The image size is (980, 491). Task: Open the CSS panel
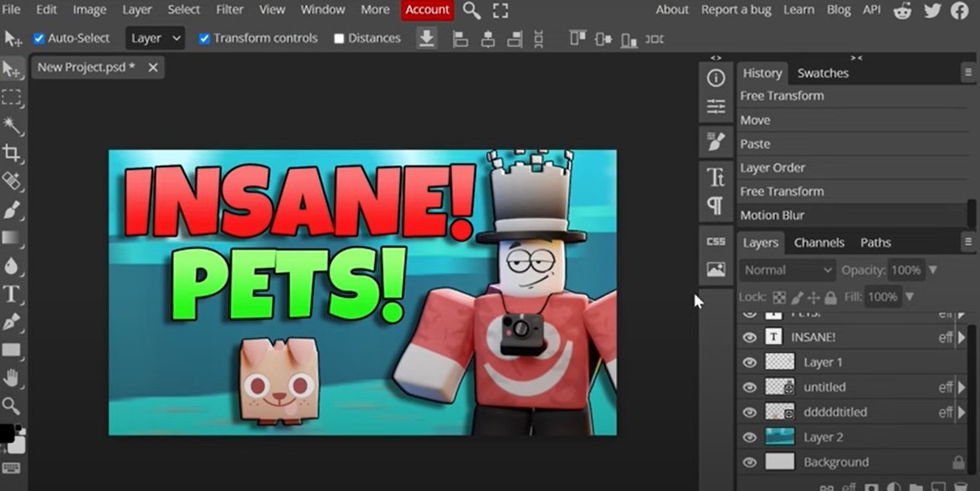tap(716, 241)
